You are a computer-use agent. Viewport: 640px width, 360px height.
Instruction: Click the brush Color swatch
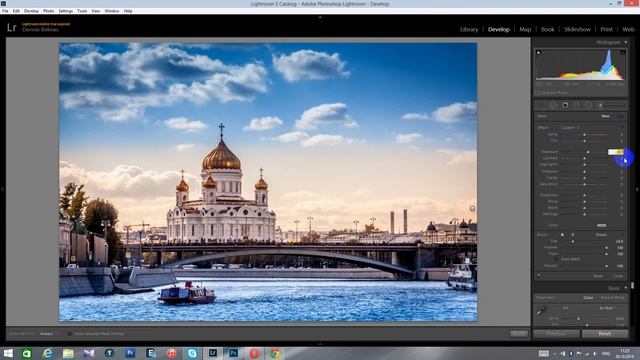[601, 225]
